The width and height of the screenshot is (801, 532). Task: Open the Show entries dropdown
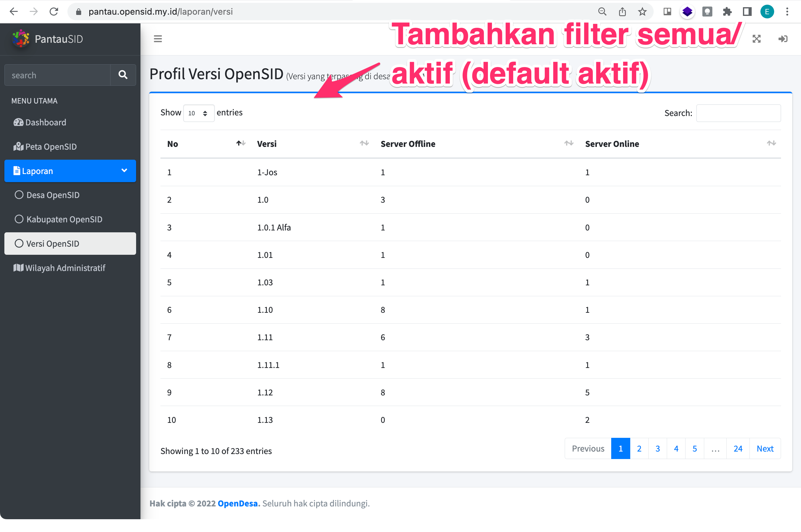(x=198, y=113)
